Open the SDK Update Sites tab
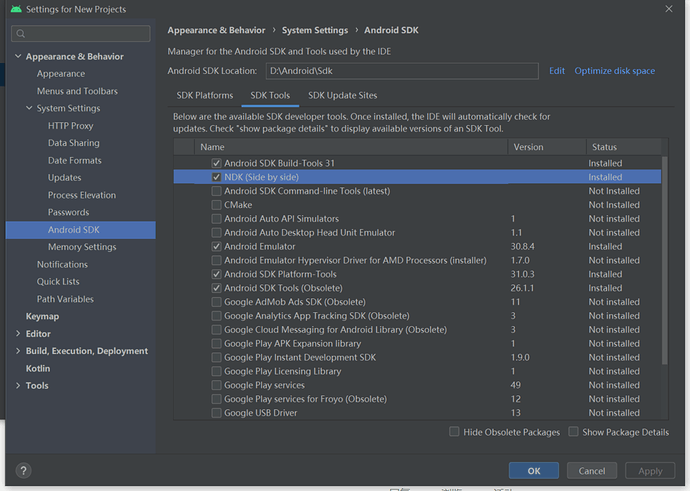The width and height of the screenshot is (690, 491). (342, 96)
